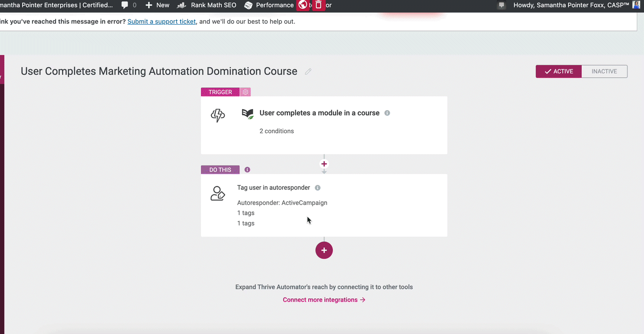The image size is (644, 334).
Task: Click the red globe icon in admin bar
Action: 303,5
